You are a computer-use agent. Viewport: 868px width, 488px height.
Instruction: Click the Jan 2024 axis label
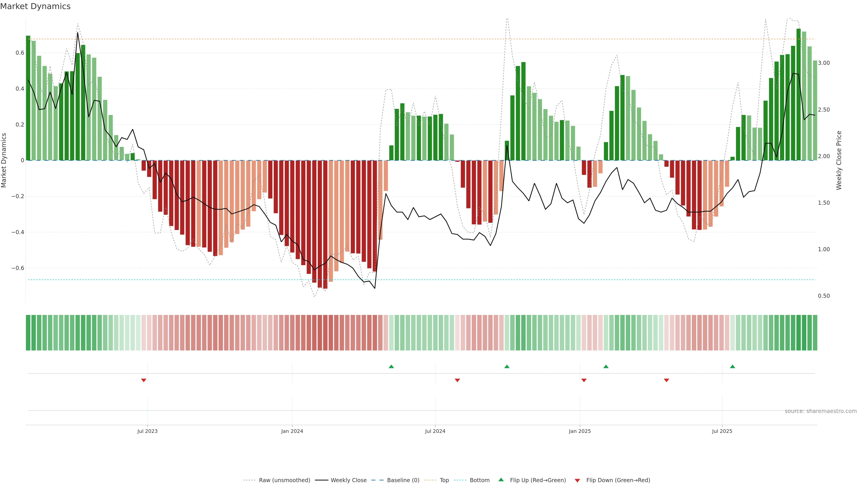coord(292,431)
